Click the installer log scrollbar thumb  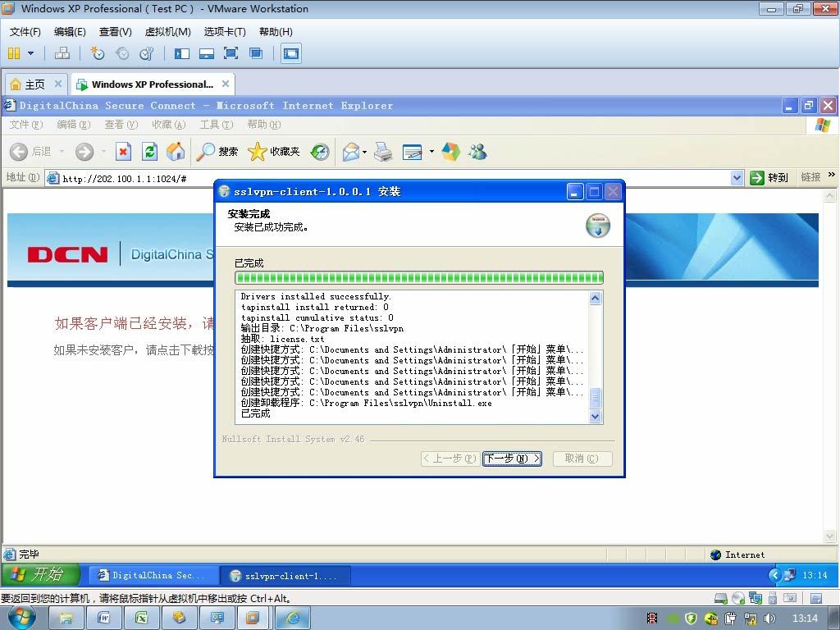(595, 398)
